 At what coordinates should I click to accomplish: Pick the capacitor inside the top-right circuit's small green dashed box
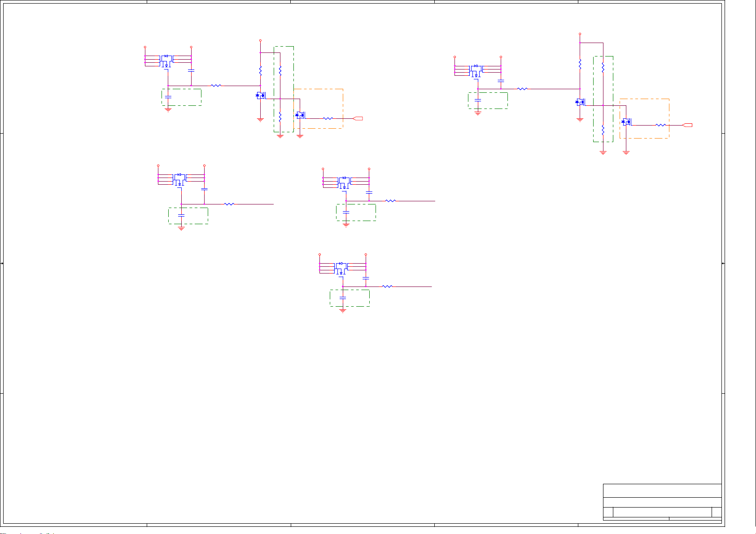[x=478, y=100]
